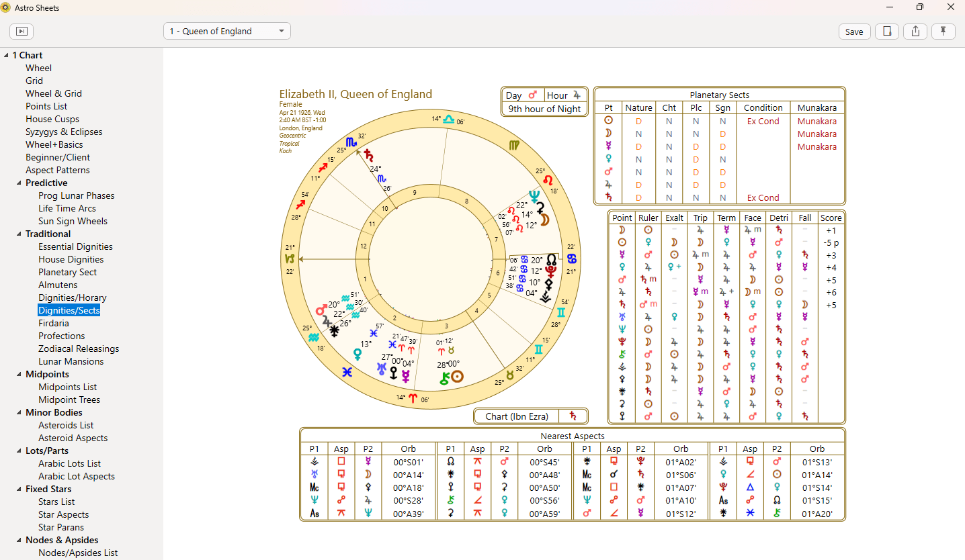Screen dimensions: 965x560
Task: Open Arabic Lots List
Action: point(69,463)
